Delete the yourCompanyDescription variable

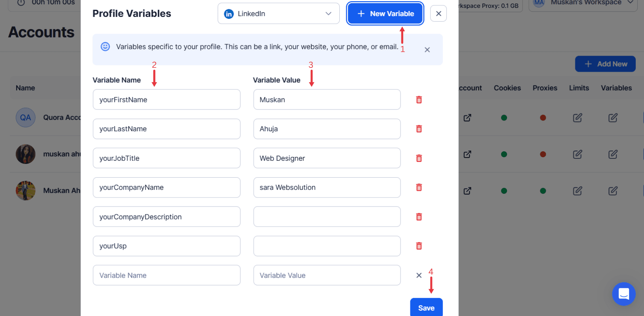(419, 217)
